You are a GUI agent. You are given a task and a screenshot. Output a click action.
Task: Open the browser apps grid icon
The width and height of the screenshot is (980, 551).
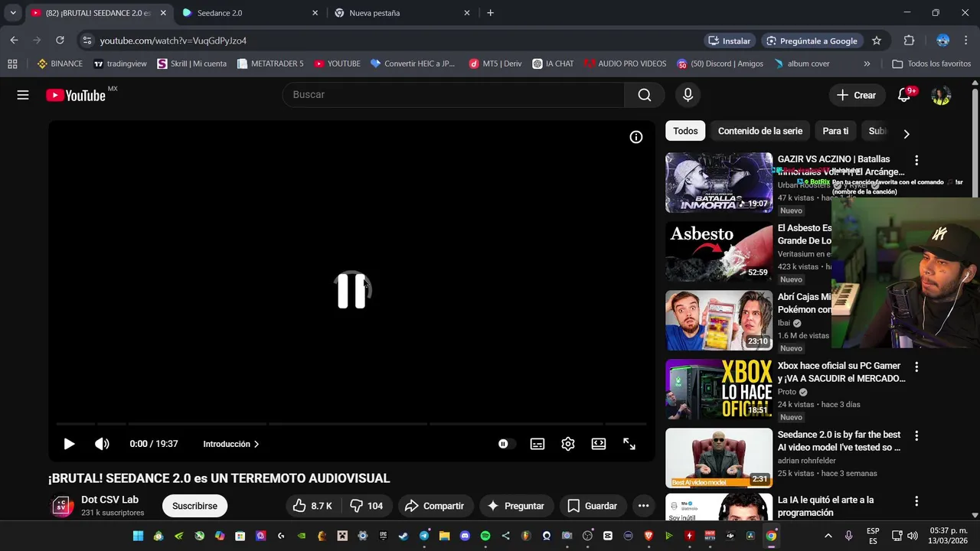point(12,64)
